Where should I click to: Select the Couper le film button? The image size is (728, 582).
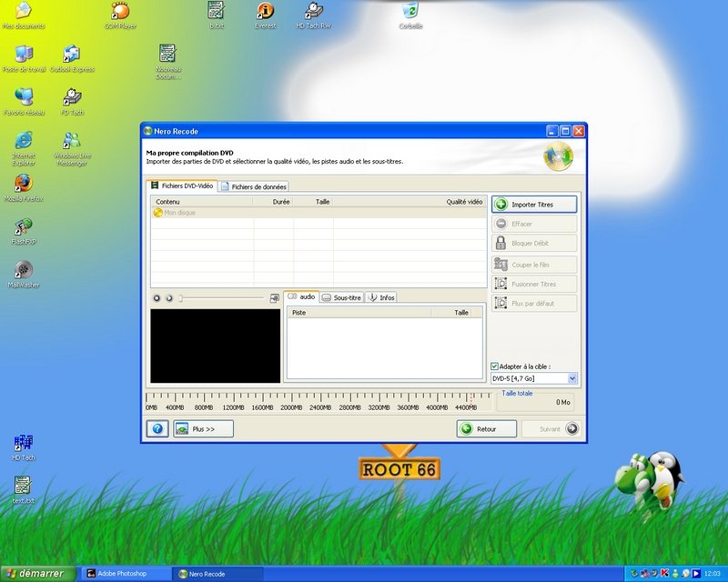pos(534,265)
